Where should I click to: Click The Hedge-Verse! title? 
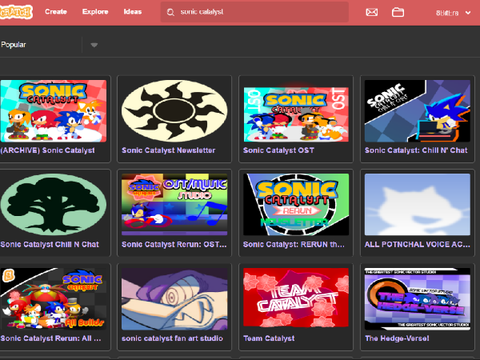(x=397, y=338)
